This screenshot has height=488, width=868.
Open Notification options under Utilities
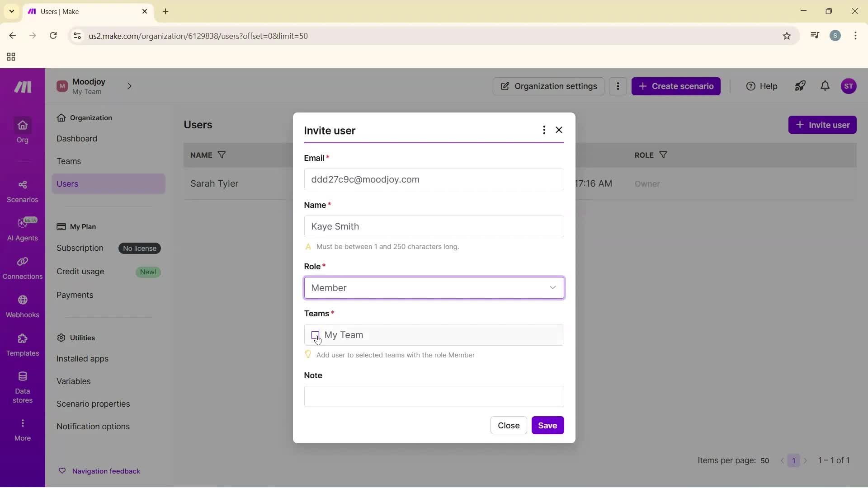click(93, 426)
